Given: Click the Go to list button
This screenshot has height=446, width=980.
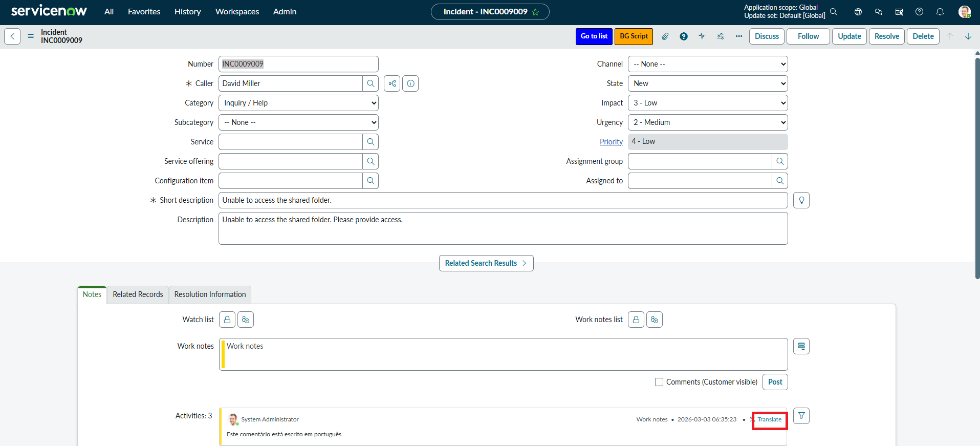Looking at the screenshot, I should (x=594, y=36).
